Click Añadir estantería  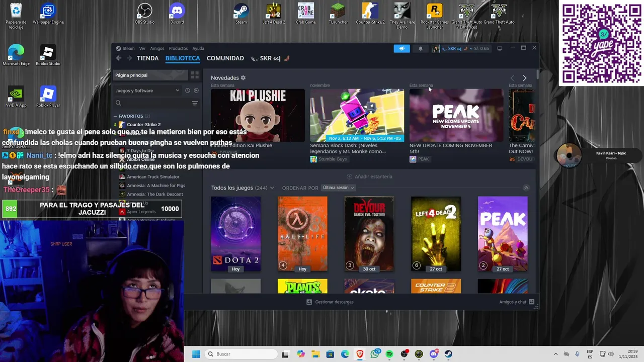369,176
